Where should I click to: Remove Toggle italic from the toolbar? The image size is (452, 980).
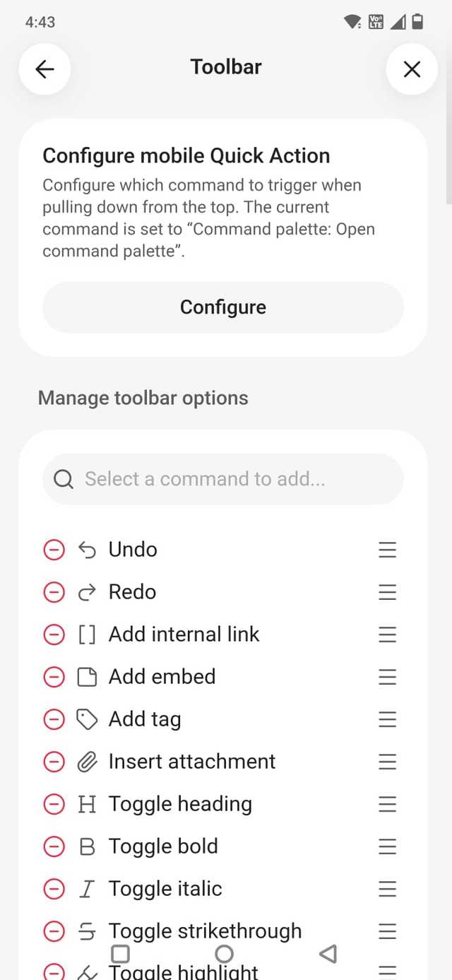[54, 889]
